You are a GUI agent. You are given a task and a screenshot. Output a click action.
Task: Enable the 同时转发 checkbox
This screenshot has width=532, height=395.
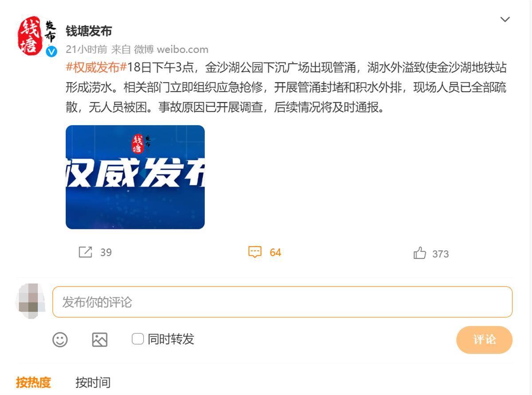[x=138, y=339]
